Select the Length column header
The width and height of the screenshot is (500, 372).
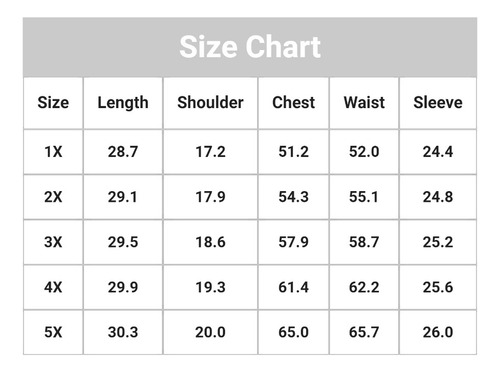(x=123, y=103)
